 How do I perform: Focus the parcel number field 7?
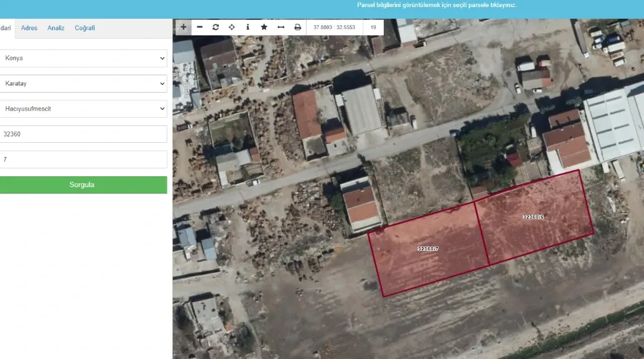click(83, 159)
